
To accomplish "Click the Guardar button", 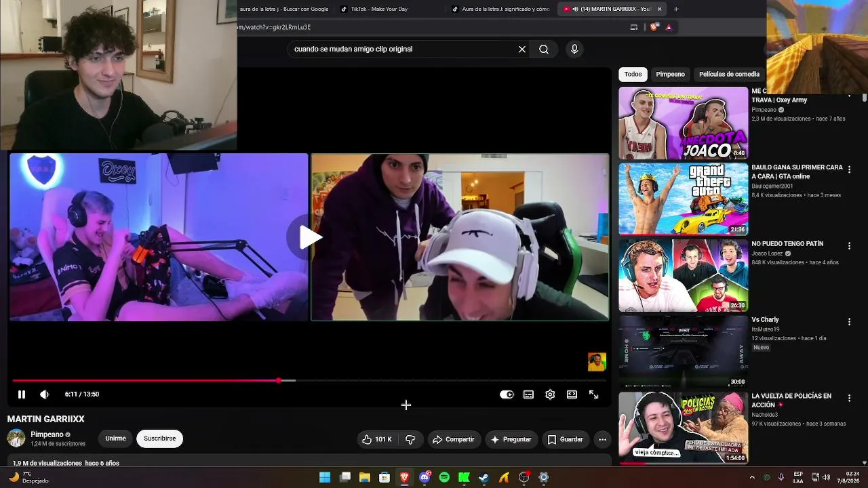I will [x=565, y=439].
